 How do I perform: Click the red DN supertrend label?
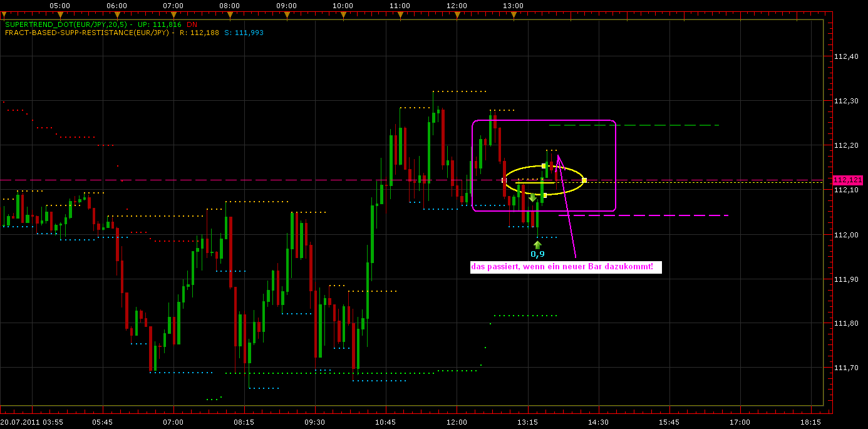click(x=192, y=24)
